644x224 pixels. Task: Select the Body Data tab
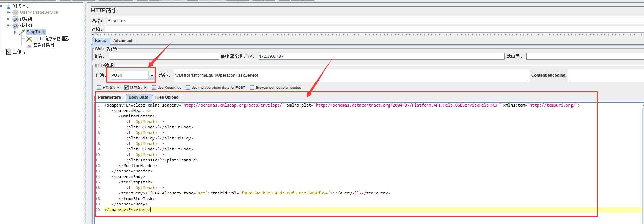[x=138, y=97]
